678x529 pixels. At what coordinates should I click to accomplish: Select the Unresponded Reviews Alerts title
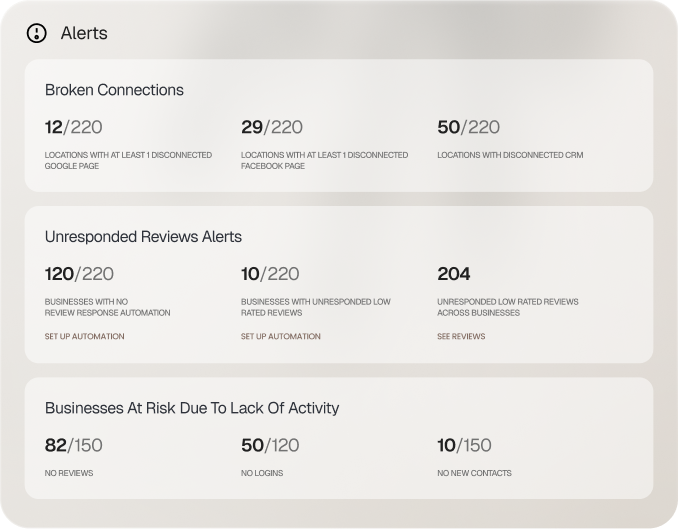pos(143,237)
